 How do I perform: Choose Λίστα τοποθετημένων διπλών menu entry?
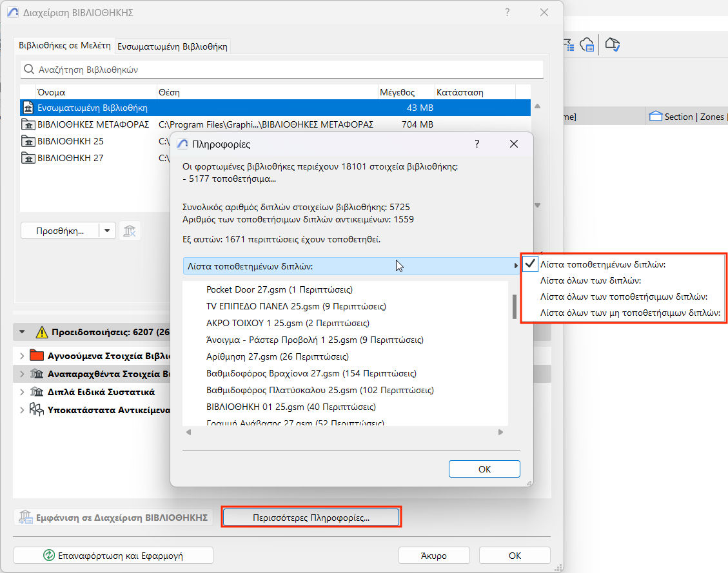click(x=623, y=264)
